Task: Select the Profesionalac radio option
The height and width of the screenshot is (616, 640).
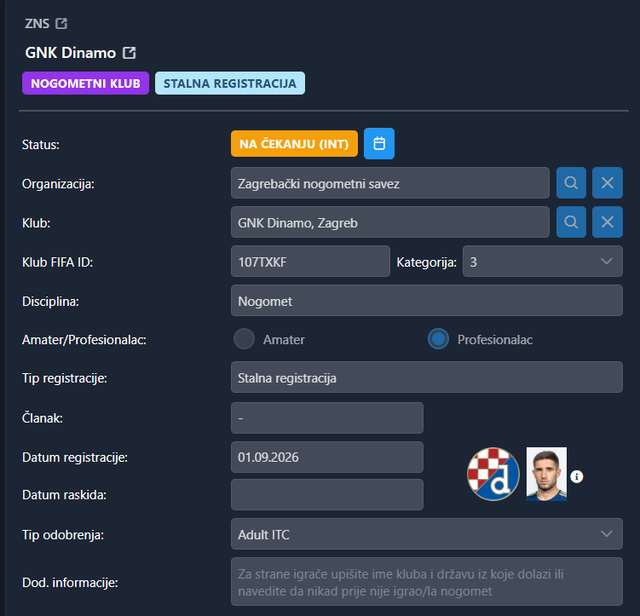Action: [438, 339]
